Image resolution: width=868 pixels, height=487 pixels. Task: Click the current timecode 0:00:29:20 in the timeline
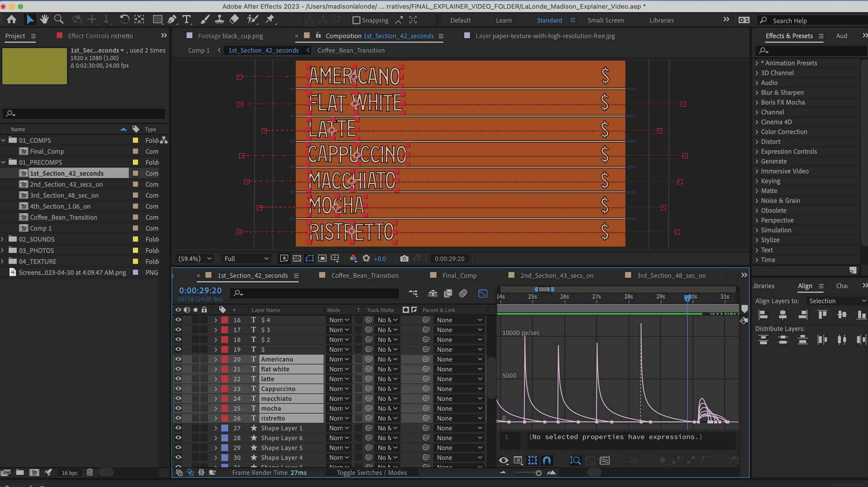[x=200, y=290]
